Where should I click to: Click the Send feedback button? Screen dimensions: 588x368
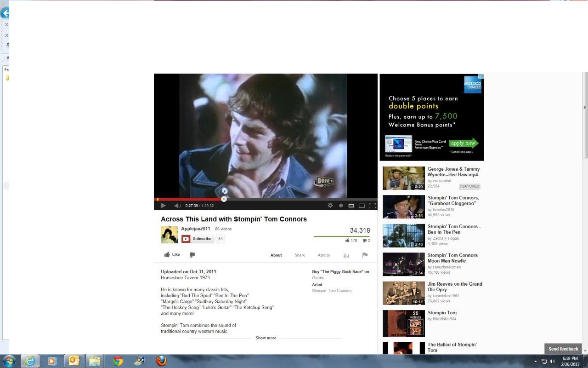click(x=563, y=349)
